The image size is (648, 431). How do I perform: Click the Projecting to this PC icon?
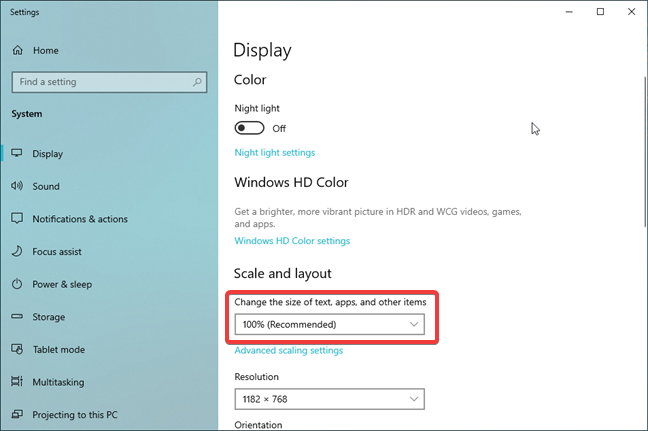click(17, 414)
